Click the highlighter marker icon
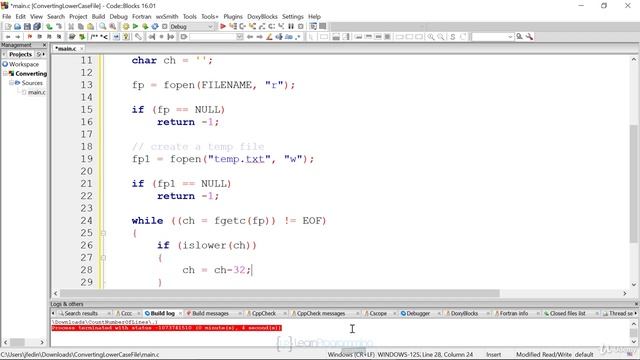 (x=269, y=37)
